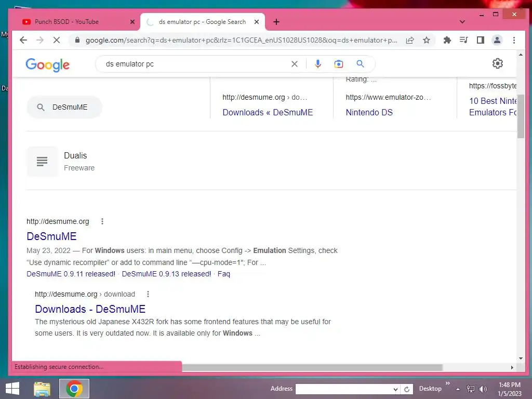The image size is (532, 399).
Task: Go to the Google logo homepage
Action: (47, 64)
